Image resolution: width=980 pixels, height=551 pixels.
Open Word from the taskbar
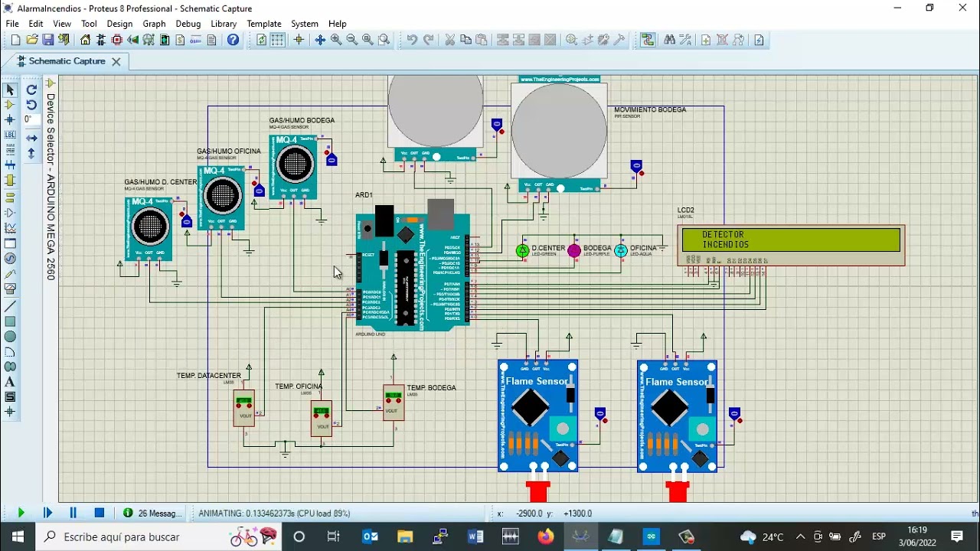pos(475,536)
